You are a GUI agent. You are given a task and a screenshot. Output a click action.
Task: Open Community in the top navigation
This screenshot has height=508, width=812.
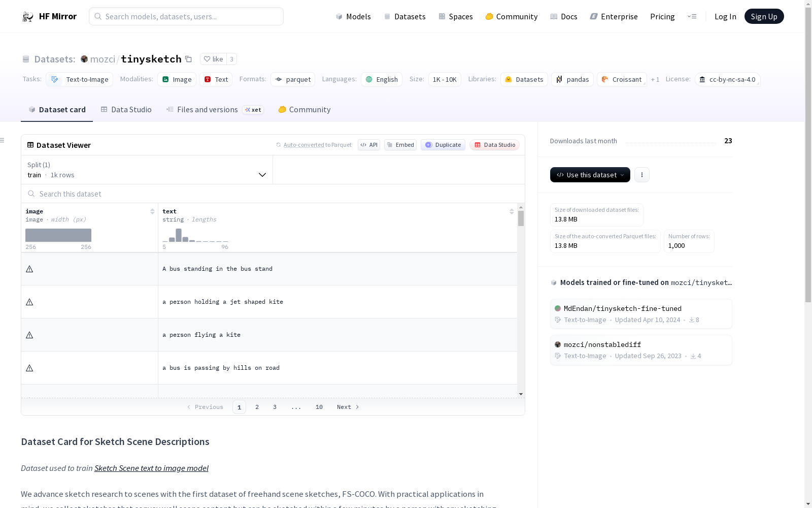pos(512,16)
